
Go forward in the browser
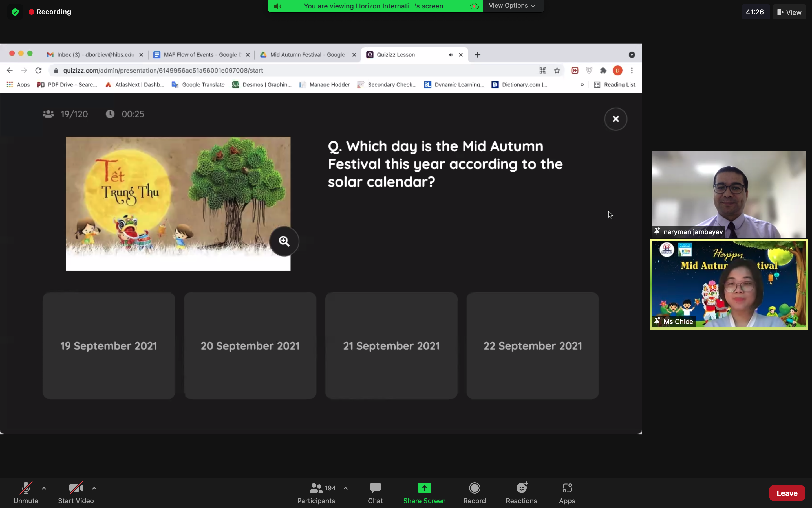24,70
